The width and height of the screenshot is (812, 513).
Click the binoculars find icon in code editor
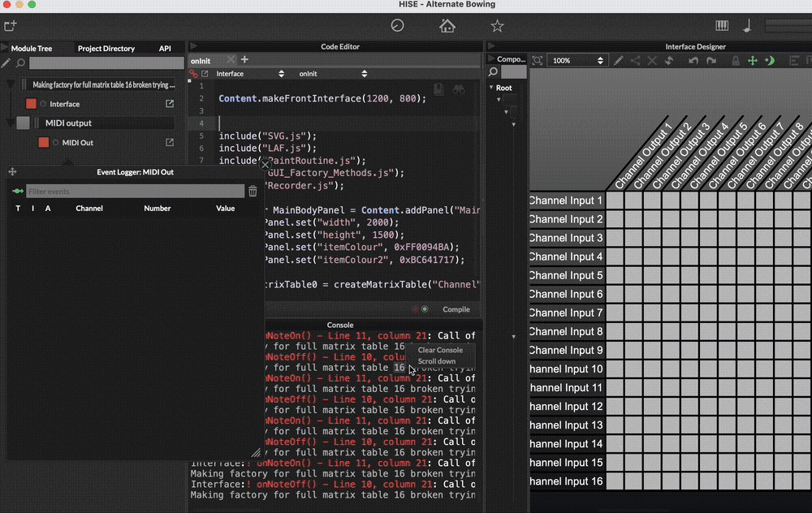coord(458,89)
